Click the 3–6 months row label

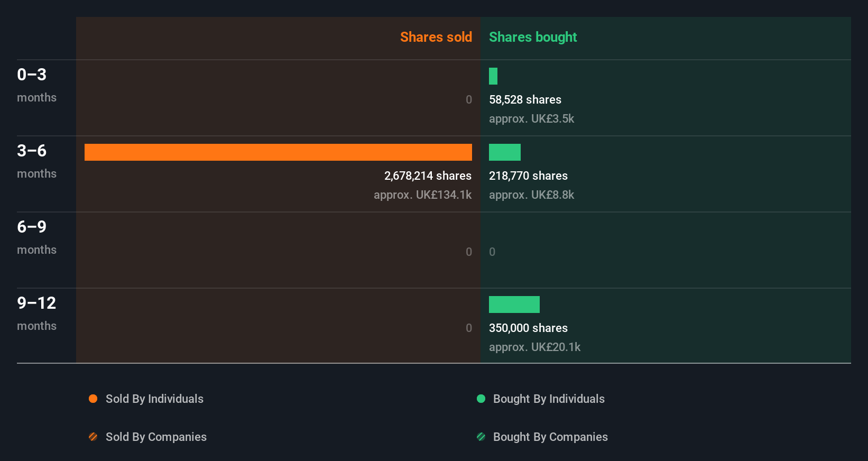click(x=36, y=161)
